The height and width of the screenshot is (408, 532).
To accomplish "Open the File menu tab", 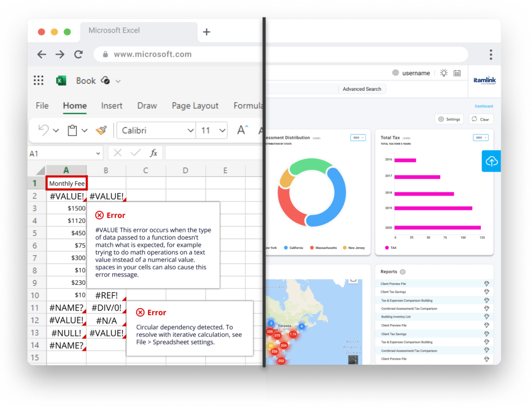I will (x=42, y=106).
